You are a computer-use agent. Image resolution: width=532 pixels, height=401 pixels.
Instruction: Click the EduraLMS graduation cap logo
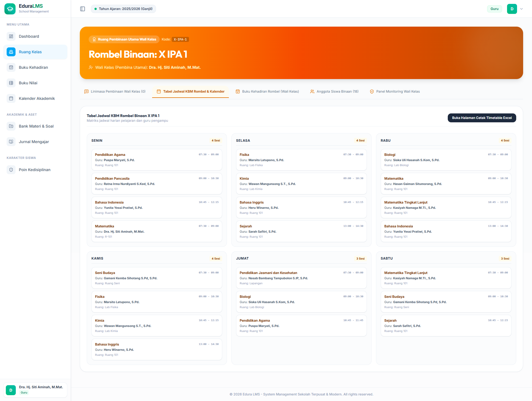click(x=10, y=9)
